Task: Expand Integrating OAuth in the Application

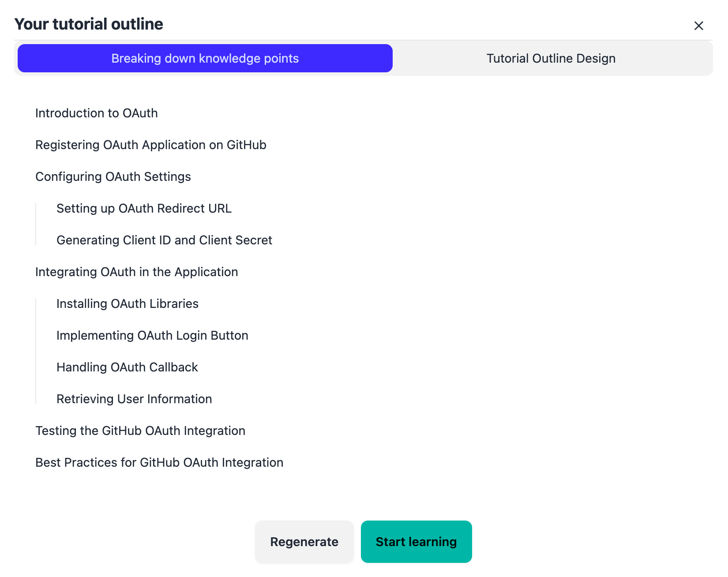Action: click(x=136, y=272)
